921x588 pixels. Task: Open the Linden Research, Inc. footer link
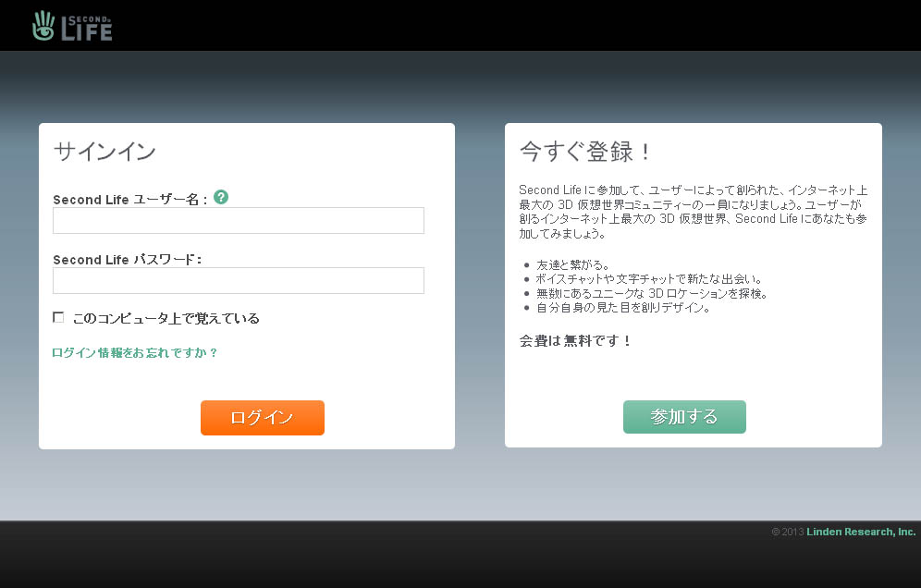(861, 532)
